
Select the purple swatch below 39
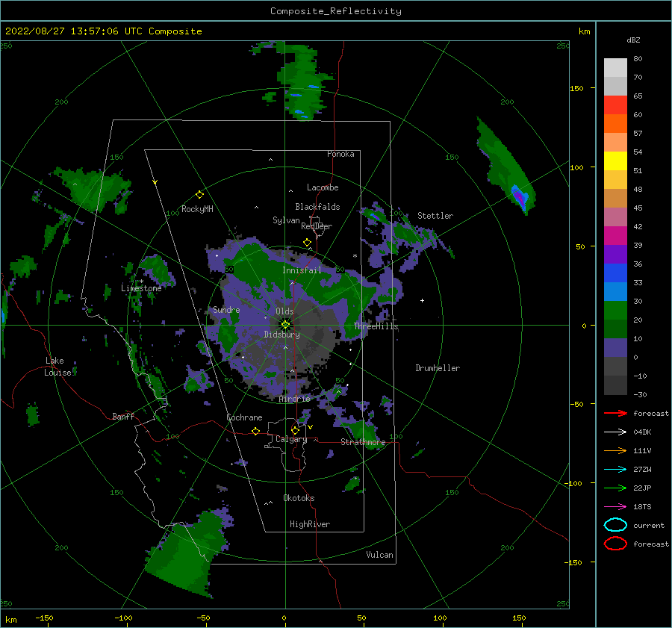pyautogui.click(x=615, y=255)
